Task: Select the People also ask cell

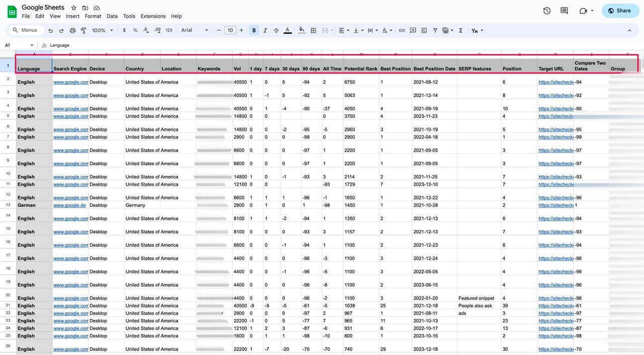Action: point(479,306)
